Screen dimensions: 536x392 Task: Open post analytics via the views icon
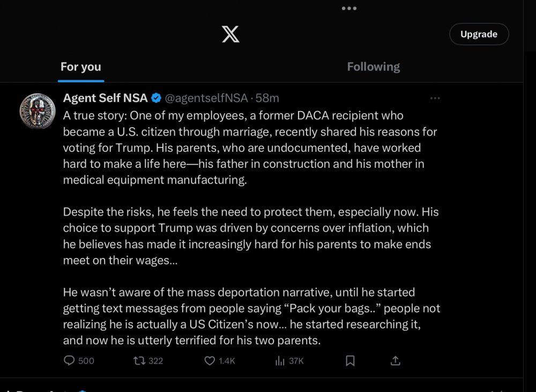(279, 361)
